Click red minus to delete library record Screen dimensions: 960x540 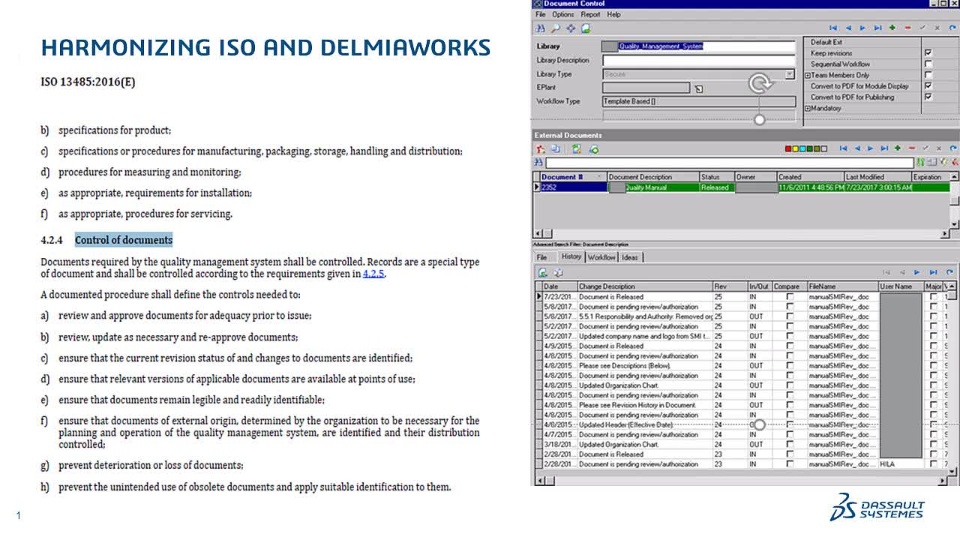click(x=908, y=28)
